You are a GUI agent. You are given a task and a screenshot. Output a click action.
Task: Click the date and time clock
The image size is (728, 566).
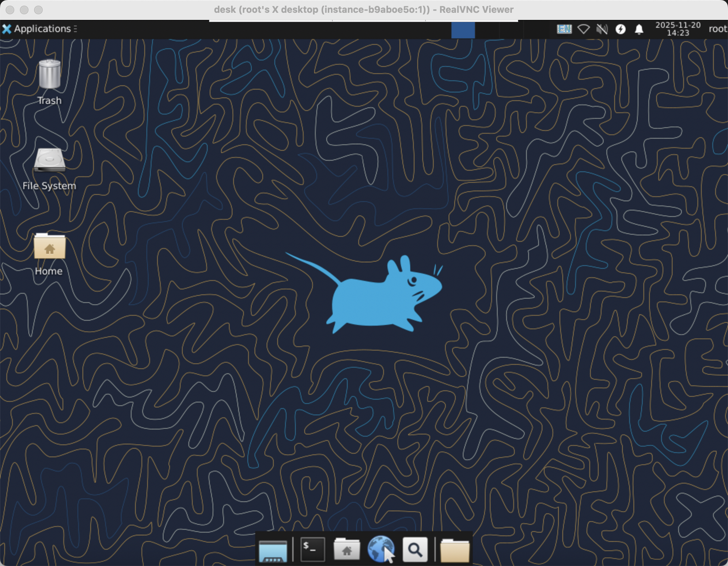tap(678, 29)
